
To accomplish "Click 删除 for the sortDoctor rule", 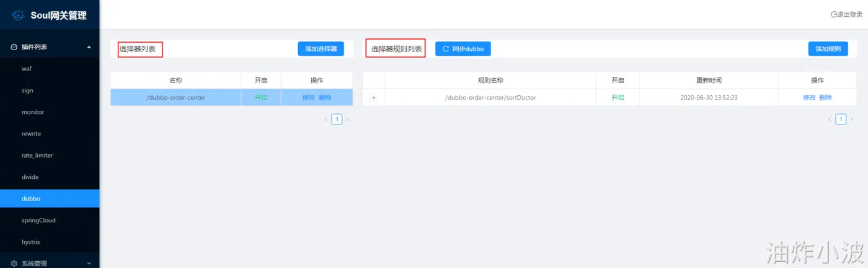I will pos(825,98).
